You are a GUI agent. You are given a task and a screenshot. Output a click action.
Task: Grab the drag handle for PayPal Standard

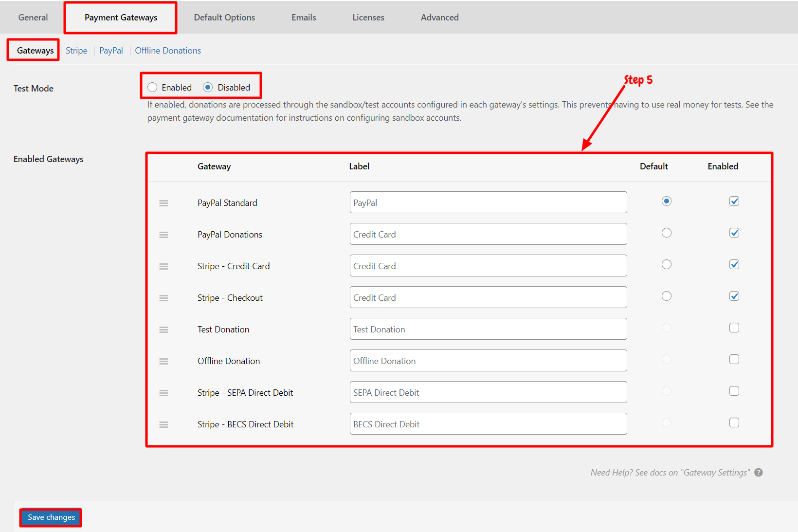click(163, 203)
